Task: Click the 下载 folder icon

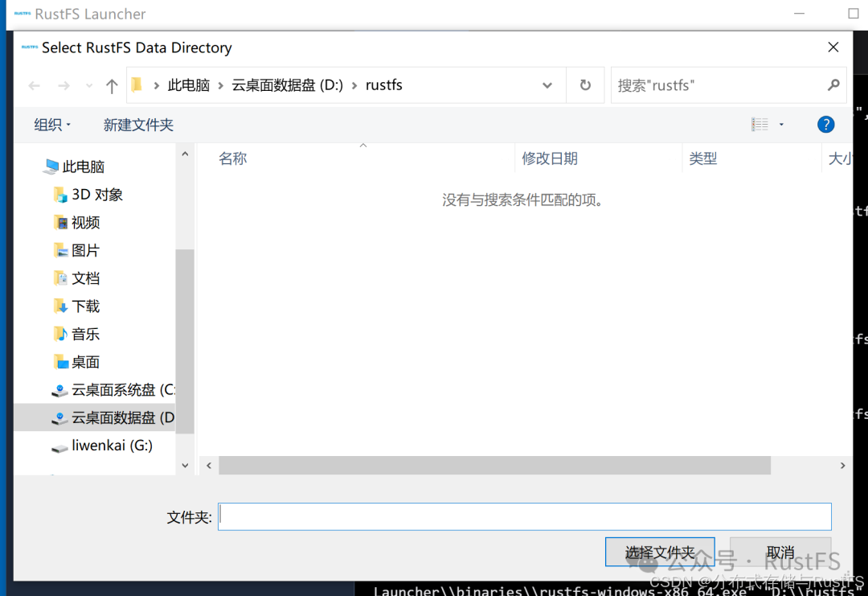Action: click(x=60, y=306)
